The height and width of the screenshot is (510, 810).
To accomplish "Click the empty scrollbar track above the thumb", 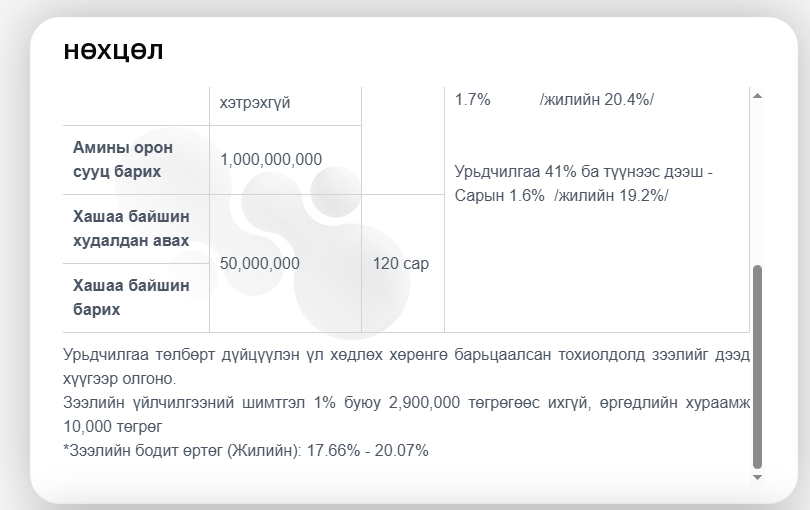I will (x=757, y=180).
